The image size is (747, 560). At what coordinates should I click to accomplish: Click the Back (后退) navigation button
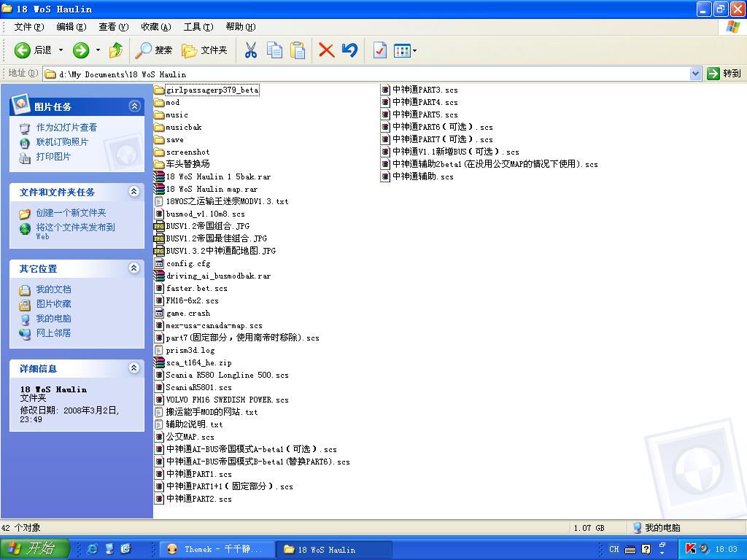pyautogui.click(x=33, y=50)
